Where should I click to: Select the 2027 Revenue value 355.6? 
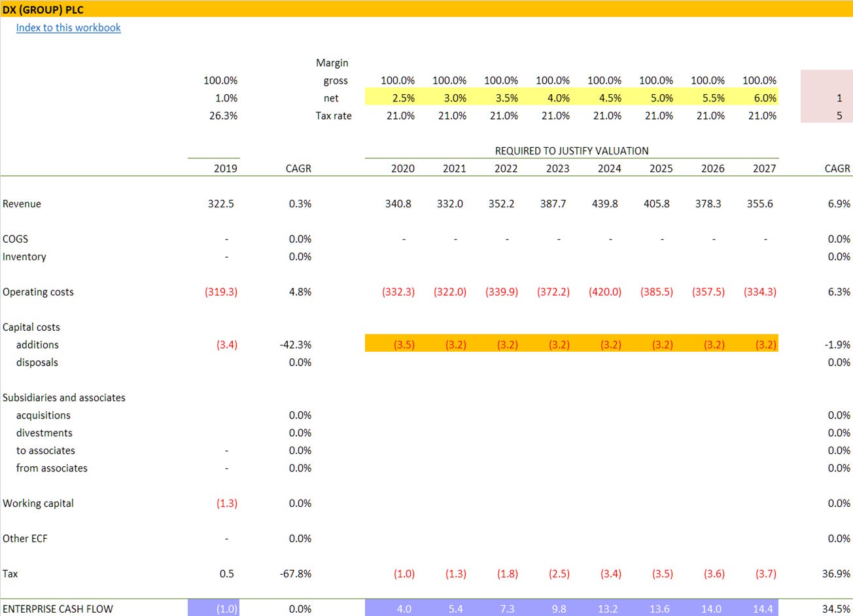tap(760, 204)
